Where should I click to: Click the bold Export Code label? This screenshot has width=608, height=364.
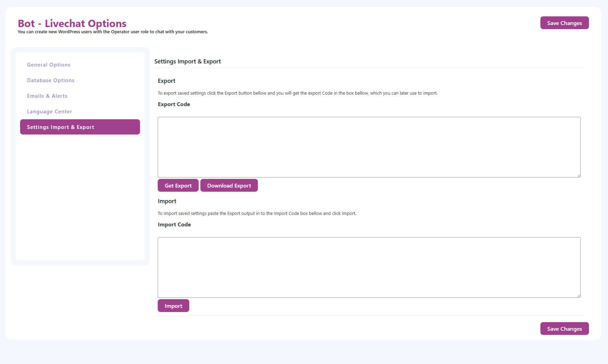[174, 104]
